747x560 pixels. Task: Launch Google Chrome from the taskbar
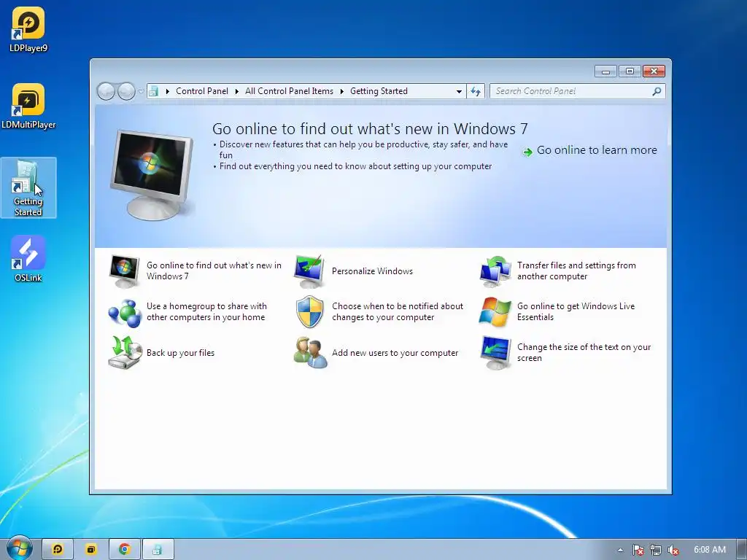click(x=124, y=550)
